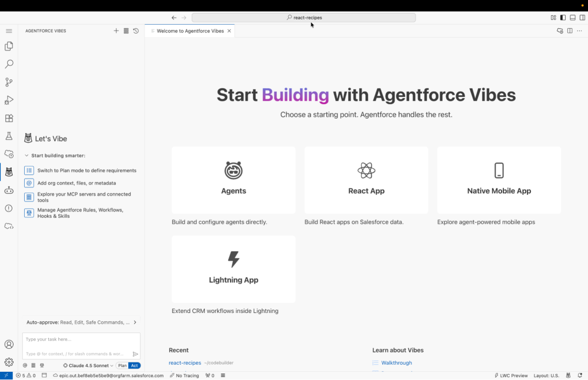Image resolution: width=588 pixels, height=380 pixels.
Task: Switch the chat to Plan mode
Action: click(x=123, y=365)
